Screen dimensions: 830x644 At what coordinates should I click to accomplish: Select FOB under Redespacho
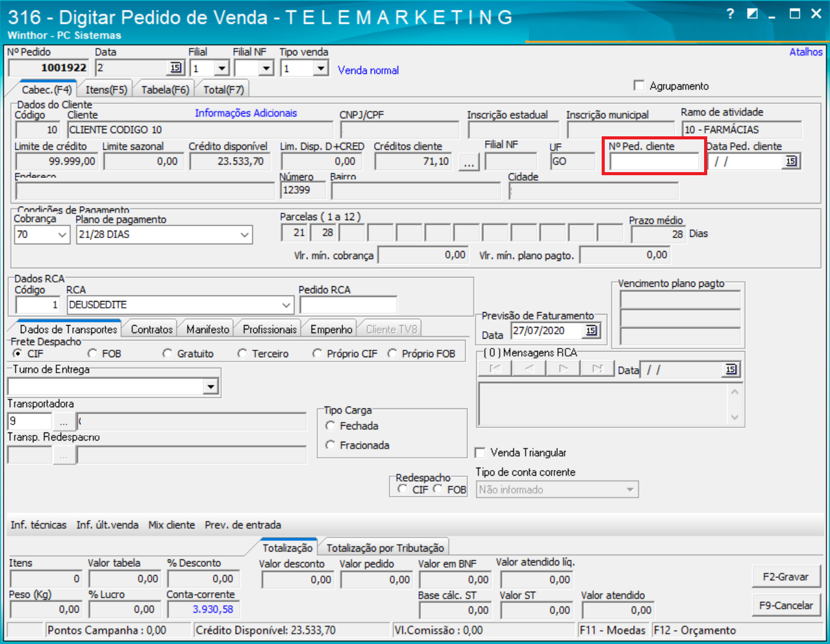coord(438,489)
